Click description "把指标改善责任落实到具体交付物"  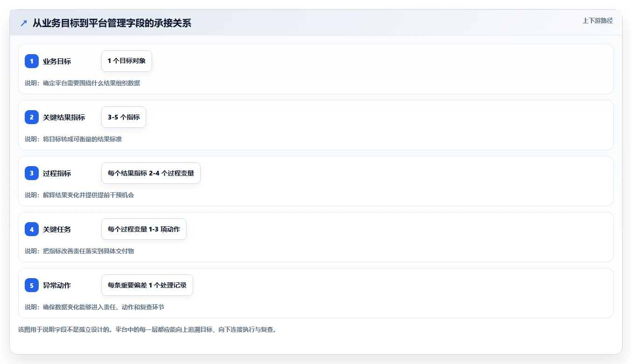[88, 251]
